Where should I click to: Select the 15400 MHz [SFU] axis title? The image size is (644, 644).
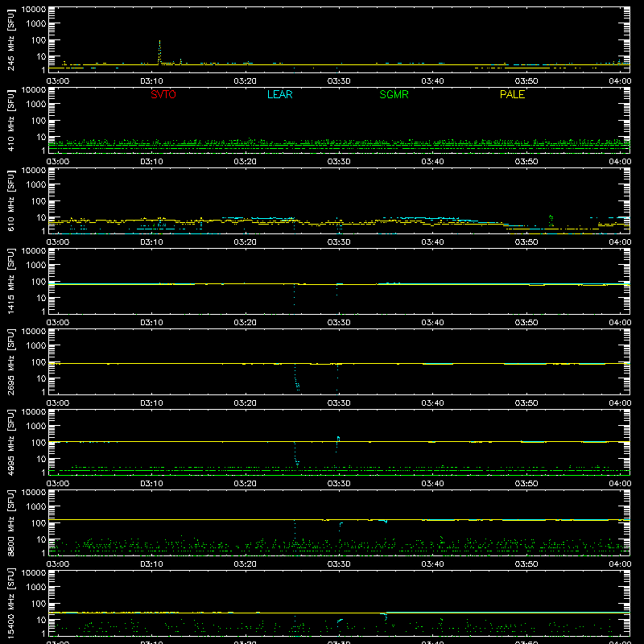[11, 603]
